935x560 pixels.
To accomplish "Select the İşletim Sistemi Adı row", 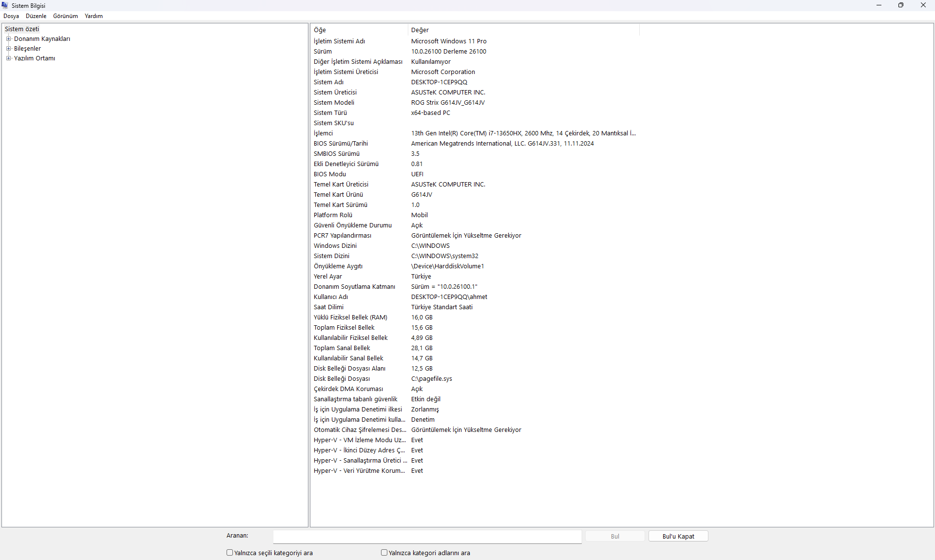I will 475,41.
